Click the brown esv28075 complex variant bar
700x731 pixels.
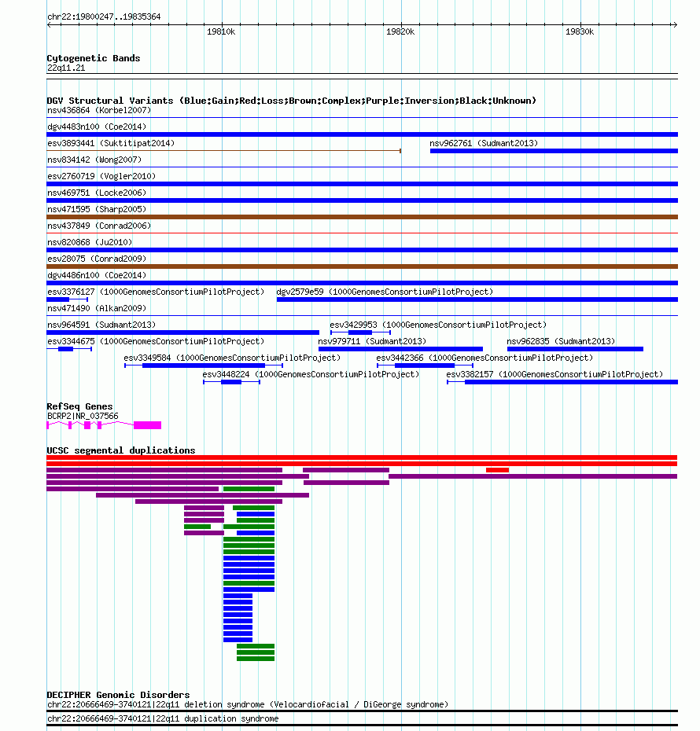(362, 266)
